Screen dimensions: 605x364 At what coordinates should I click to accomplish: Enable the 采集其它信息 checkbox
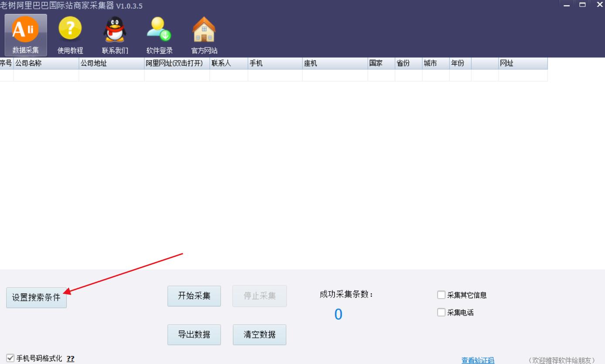coord(441,295)
